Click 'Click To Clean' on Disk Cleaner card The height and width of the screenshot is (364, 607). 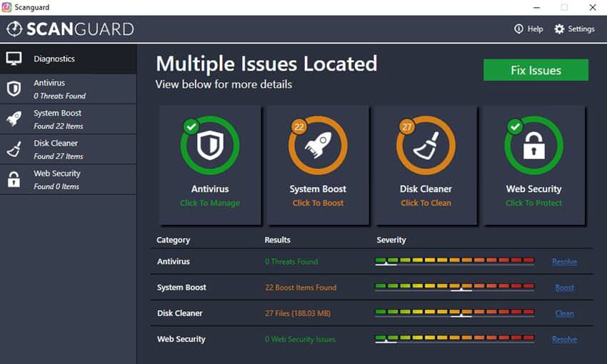coord(426,203)
